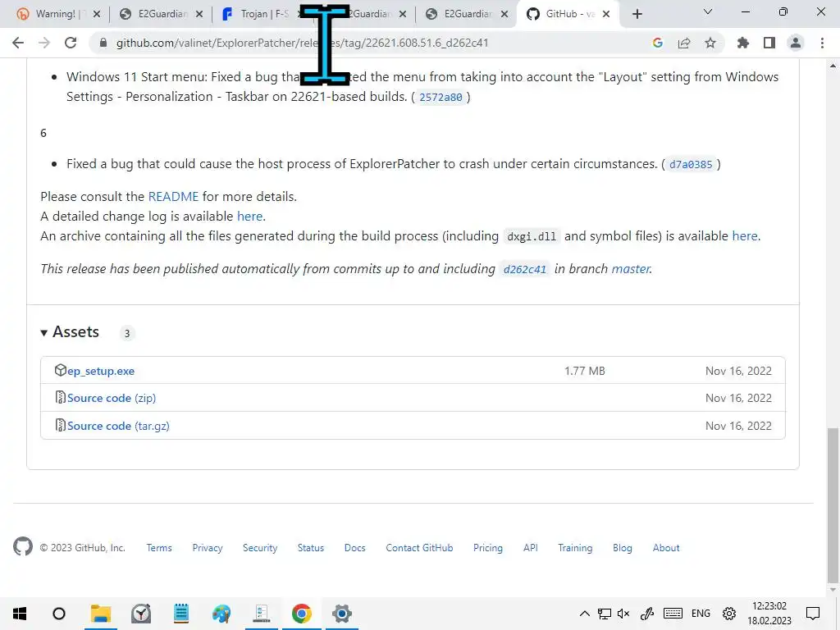The width and height of the screenshot is (840, 630).
Task: Show hidden tray icons chevron
Action: click(x=584, y=614)
